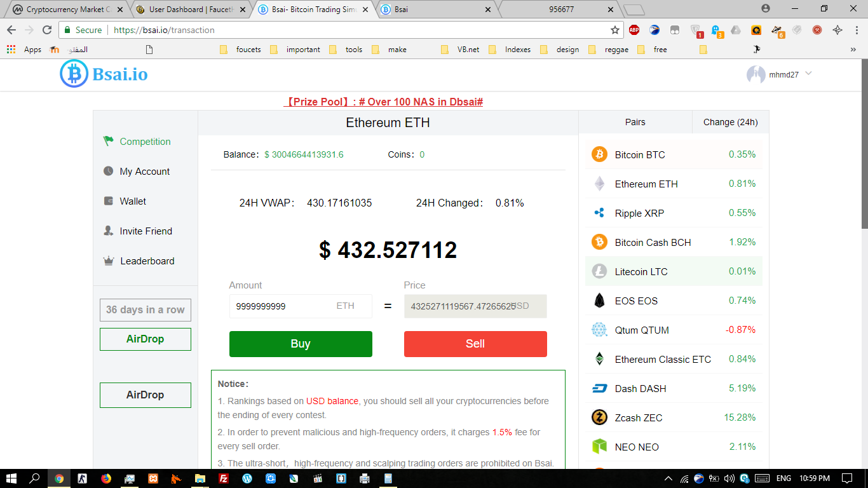Click the Ethereum ETH diamond icon
868x488 pixels.
pyautogui.click(x=599, y=184)
